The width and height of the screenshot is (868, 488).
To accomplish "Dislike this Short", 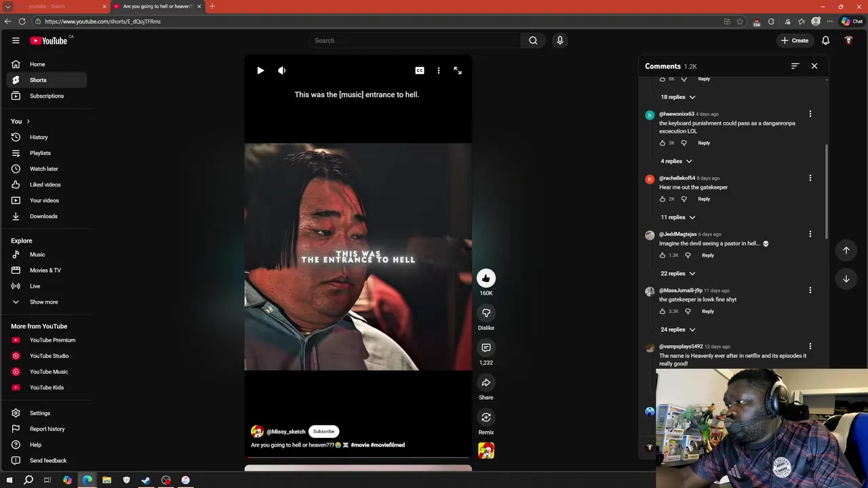I will tap(486, 313).
